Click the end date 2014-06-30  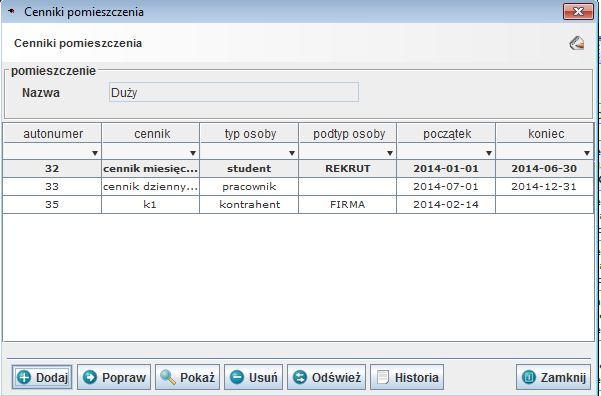tap(545, 168)
